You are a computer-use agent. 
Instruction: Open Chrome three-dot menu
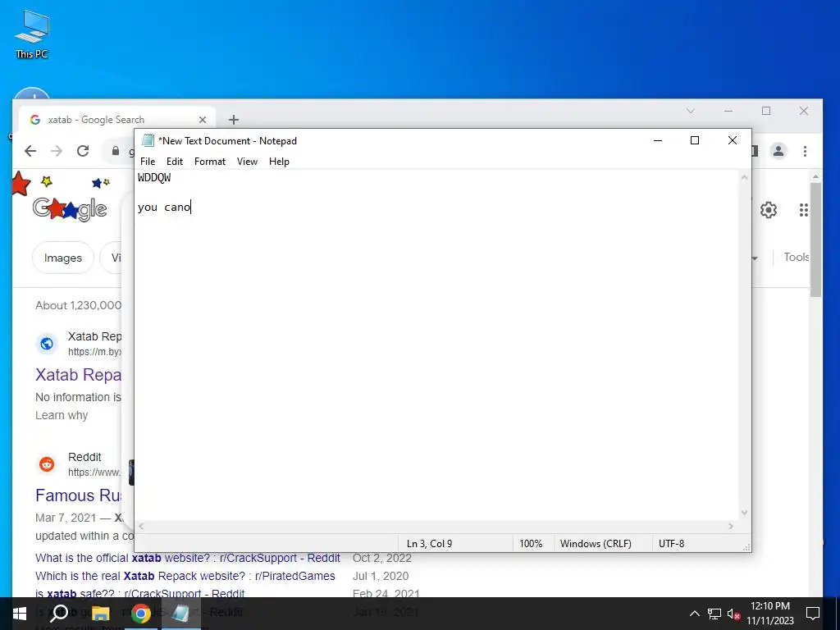(x=805, y=151)
